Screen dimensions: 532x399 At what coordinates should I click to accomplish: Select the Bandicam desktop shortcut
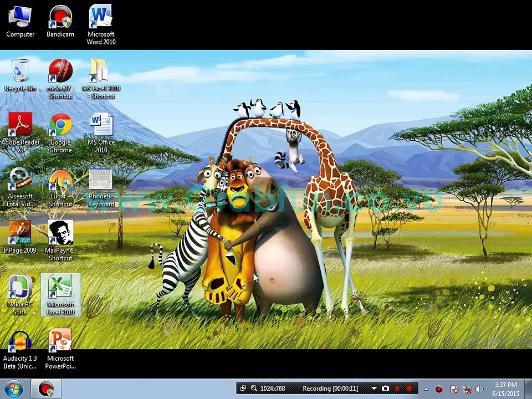click(x=60, y=22)
